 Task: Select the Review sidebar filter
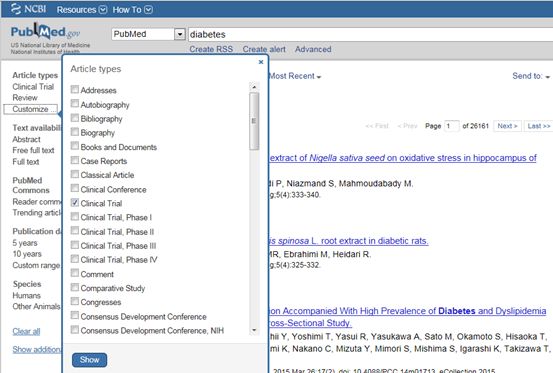click(25, 98)
